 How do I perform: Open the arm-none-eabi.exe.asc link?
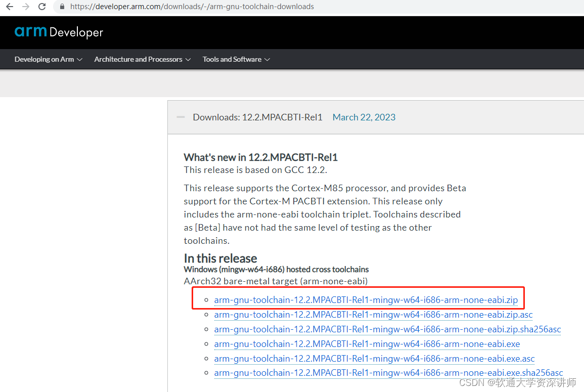point(374,359)
